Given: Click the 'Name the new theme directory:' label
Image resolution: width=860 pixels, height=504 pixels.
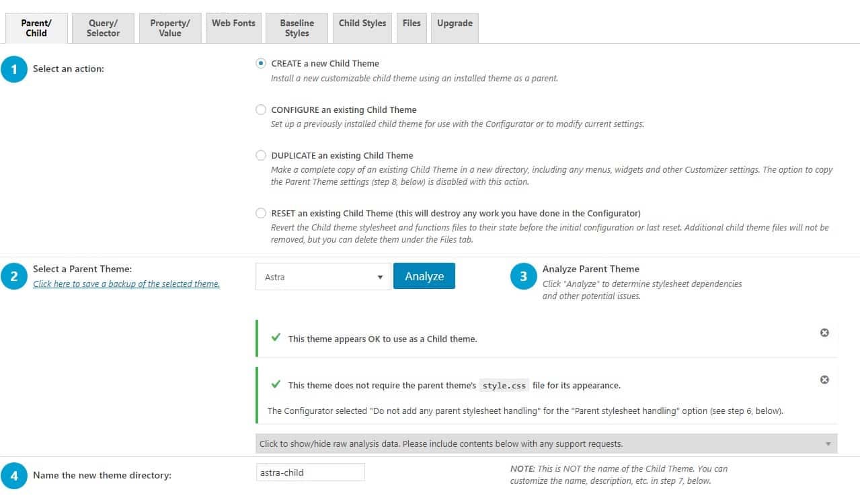Looking at the screenshot, I should (102, 475).
